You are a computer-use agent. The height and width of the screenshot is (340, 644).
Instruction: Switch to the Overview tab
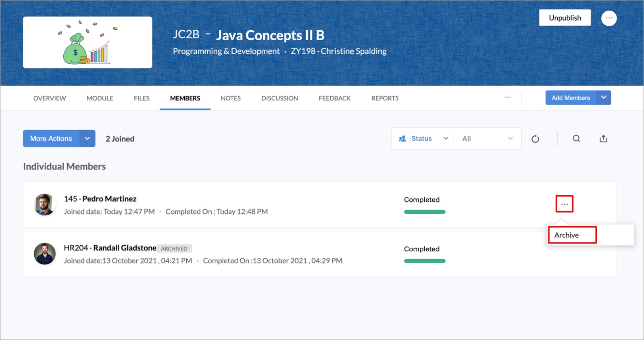point(50,98)
